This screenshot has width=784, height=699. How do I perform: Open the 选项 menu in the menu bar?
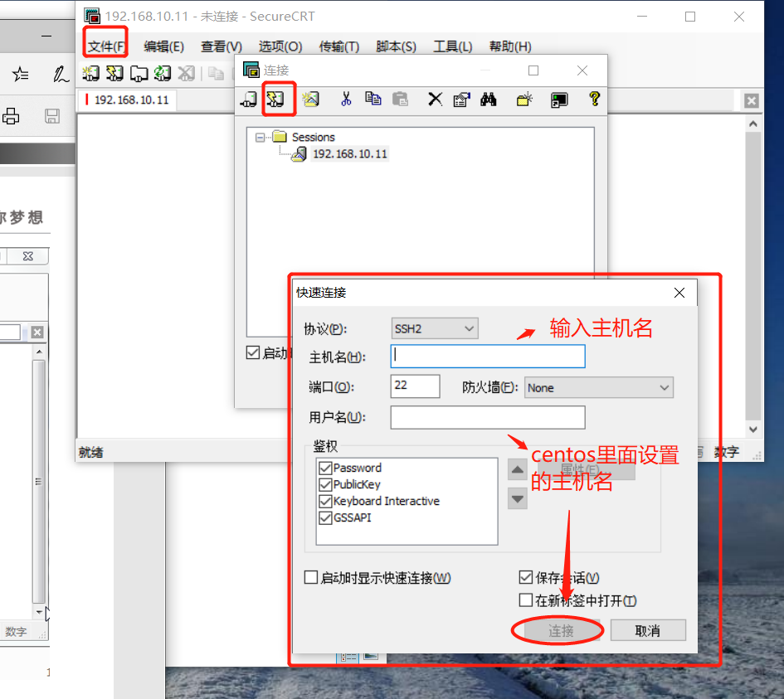[x=279, y=46]
